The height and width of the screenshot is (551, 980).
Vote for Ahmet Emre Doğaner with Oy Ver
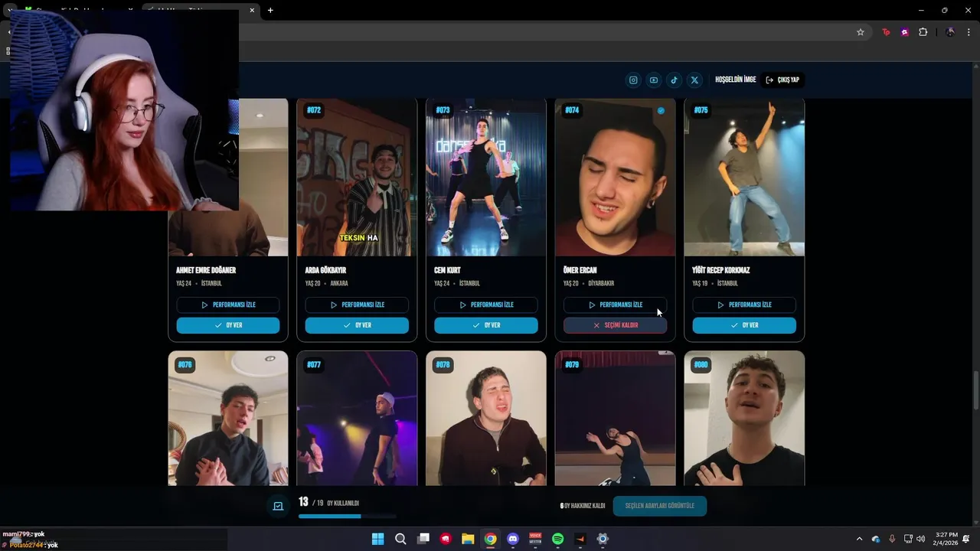(228, 325)
